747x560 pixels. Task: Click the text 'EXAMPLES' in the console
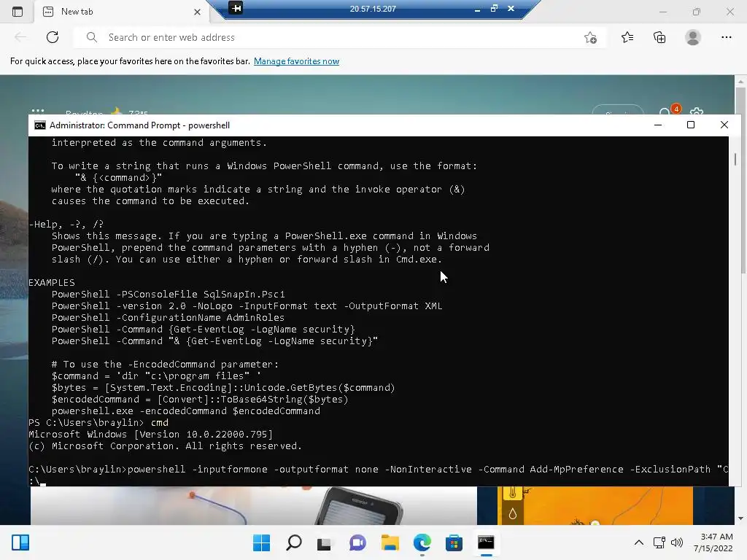click(52, 283)
